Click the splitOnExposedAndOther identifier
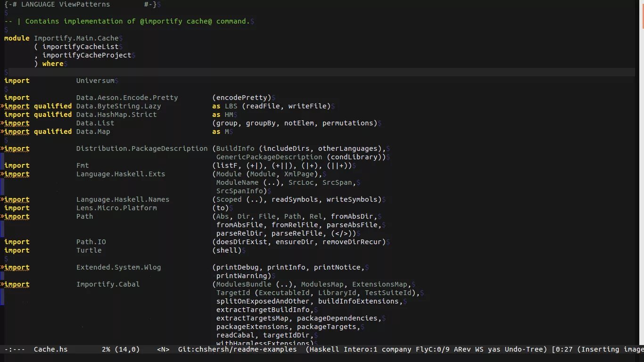 (x=263, y=301)
